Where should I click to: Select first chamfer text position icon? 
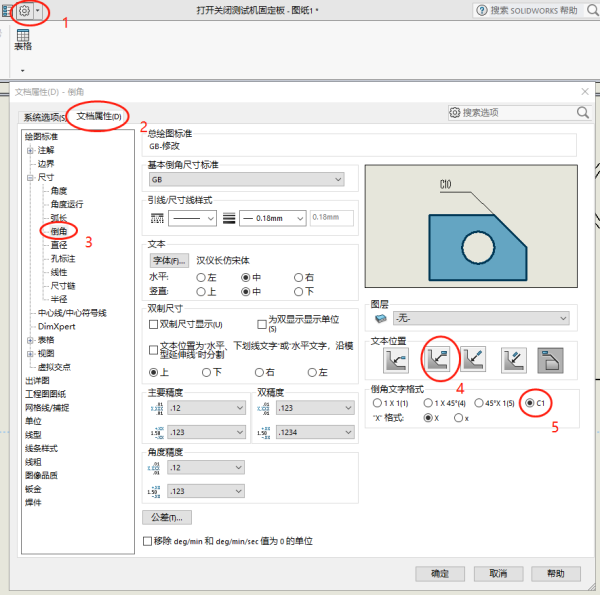coord(396,360)
